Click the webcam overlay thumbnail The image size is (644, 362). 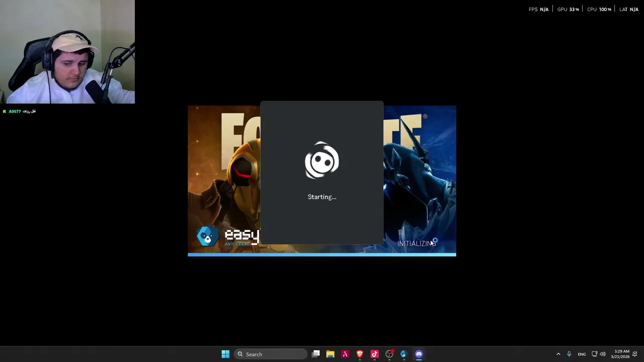67,52
